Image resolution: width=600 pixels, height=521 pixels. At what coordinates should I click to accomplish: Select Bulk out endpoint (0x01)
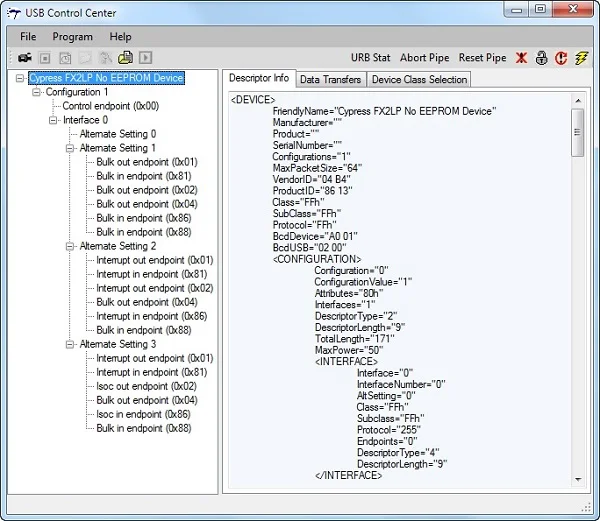[147, 162]
